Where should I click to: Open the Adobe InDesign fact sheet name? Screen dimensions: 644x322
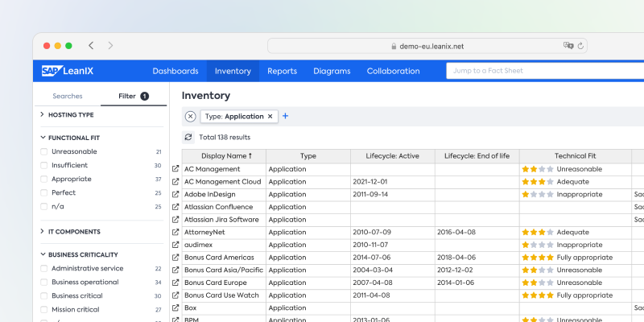pos(210,194)
